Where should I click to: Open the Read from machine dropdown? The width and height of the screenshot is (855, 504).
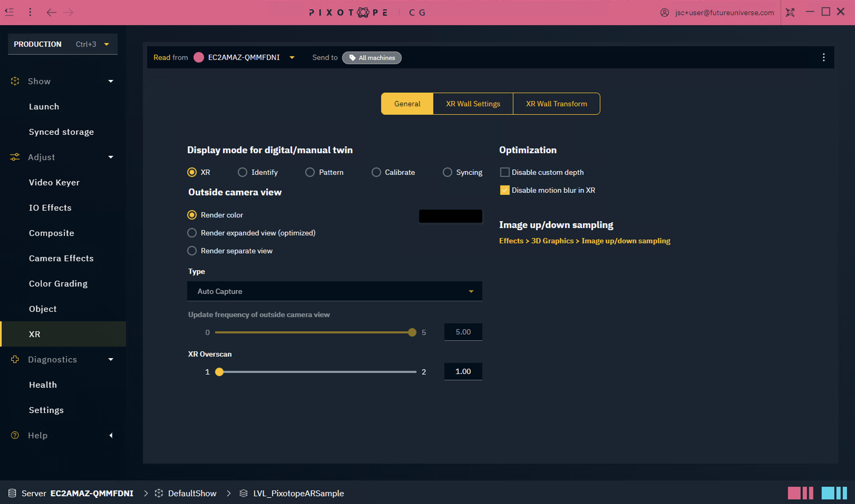click(x=292, y=57)
